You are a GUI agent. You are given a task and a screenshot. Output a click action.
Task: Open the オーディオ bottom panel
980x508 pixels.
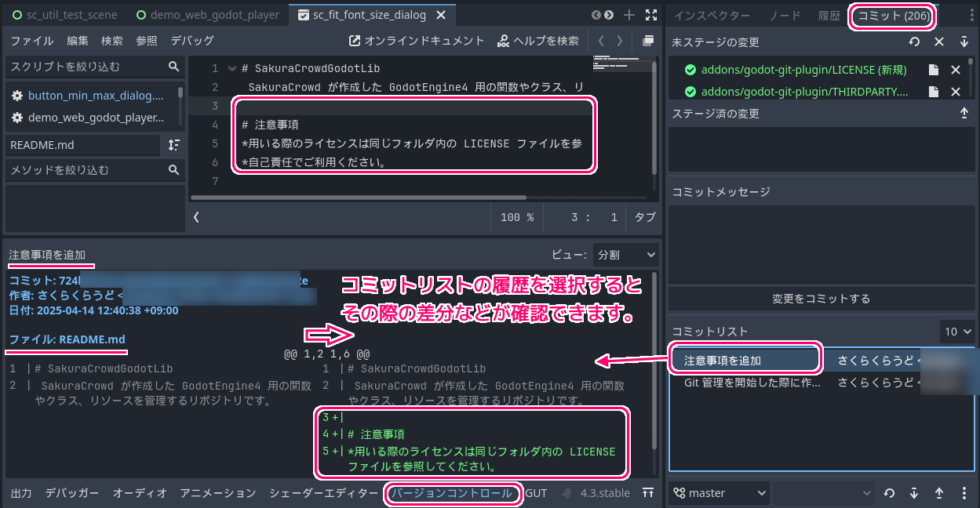tap(140, 493)
